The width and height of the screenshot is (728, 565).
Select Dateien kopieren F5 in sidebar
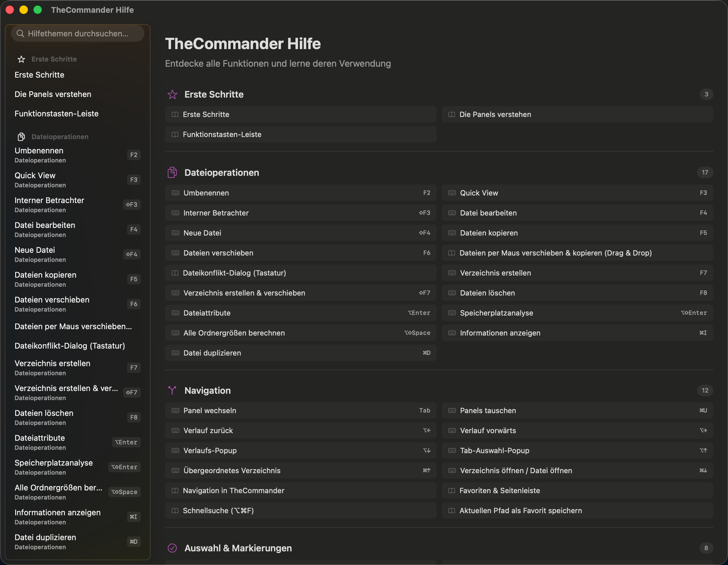[x=78, y=279]
